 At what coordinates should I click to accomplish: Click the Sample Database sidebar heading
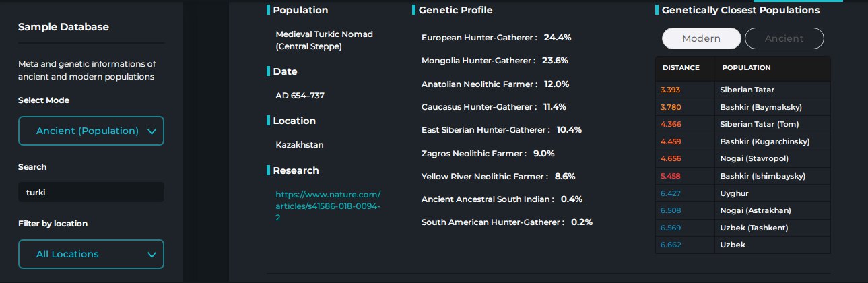coord(63,27)
